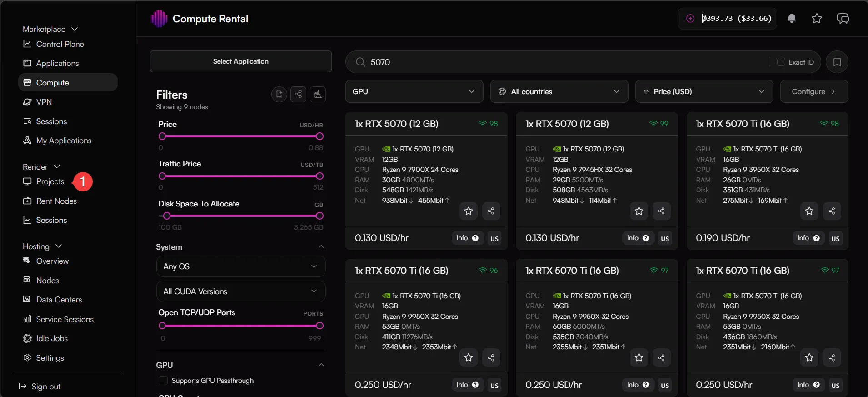Share the Ryzen 9 3950X node card

click(832, 211)
